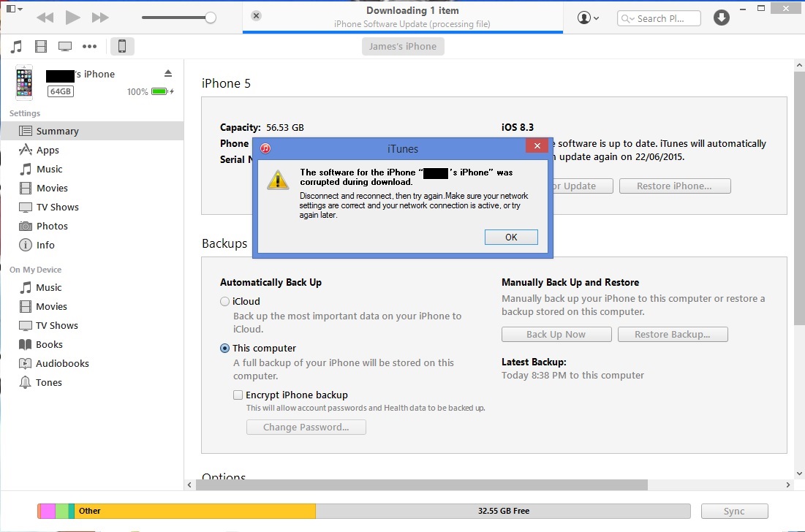Open the More (three dots) library menu

[89, 46]
